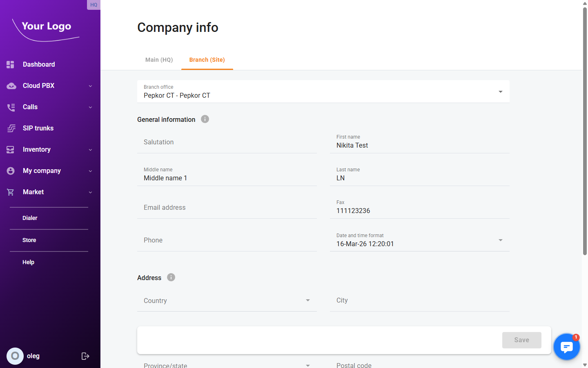The image size is (588, 368).
Task: Open the Province/state dropdown
Action: click(x=307, y=365)
